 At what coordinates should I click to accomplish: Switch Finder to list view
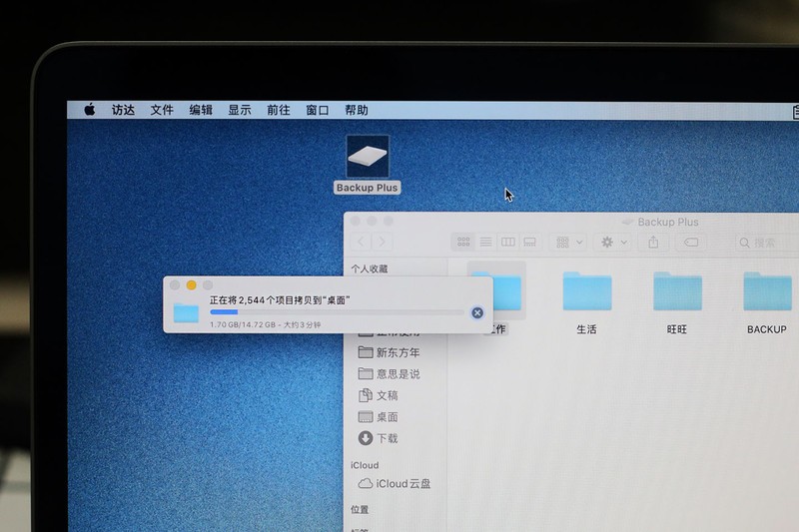tap(485, 242)
